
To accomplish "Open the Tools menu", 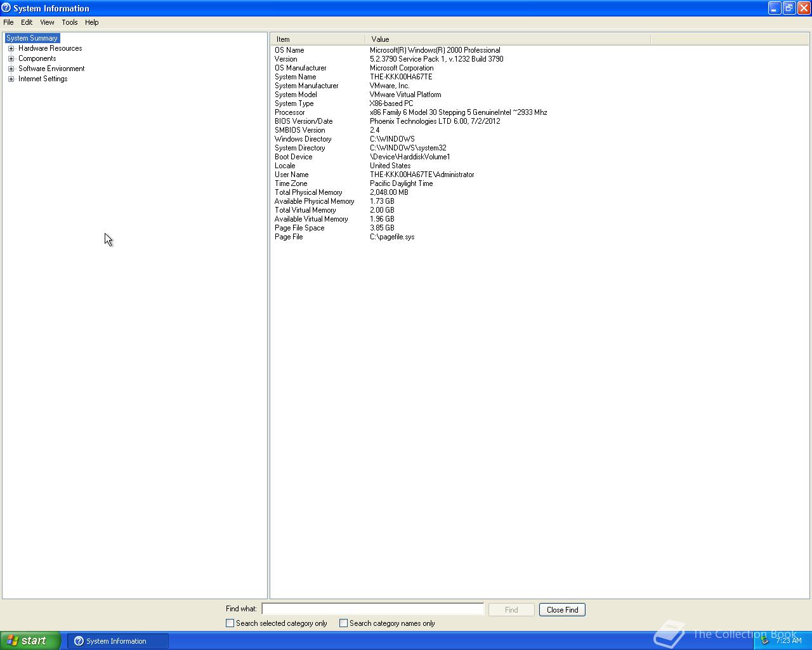I will click(x=70, y=22).
